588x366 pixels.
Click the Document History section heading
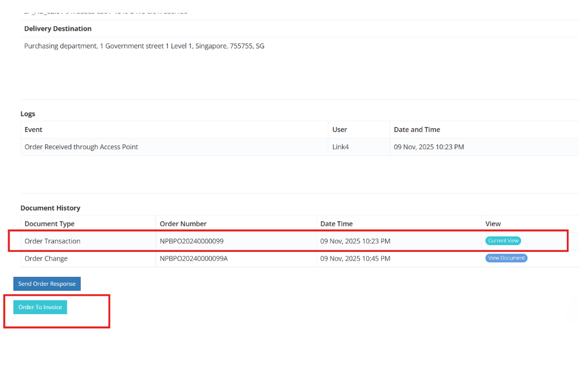[50, 208]
